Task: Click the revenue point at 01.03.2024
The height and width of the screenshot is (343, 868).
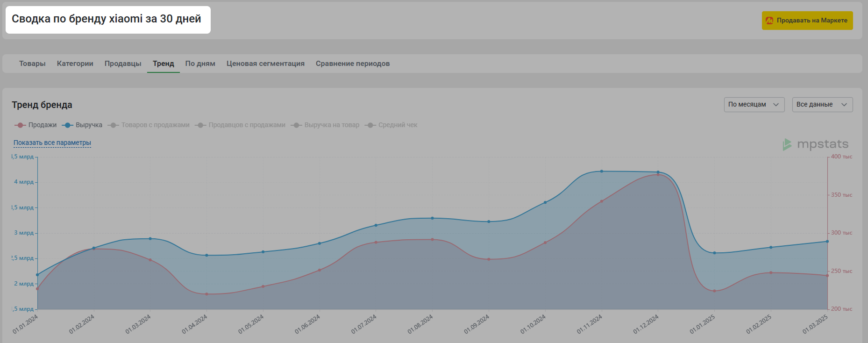Action: point(150,239)
